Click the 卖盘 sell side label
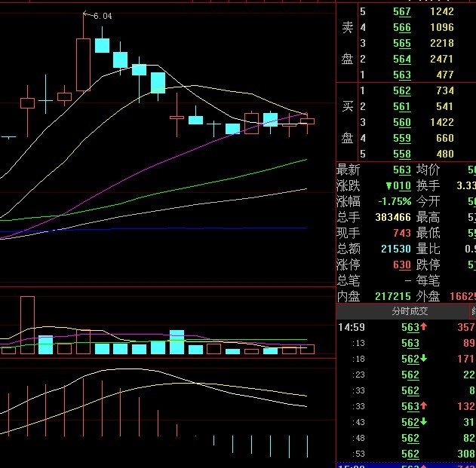The image size is (476, 468). click(347, 43)
